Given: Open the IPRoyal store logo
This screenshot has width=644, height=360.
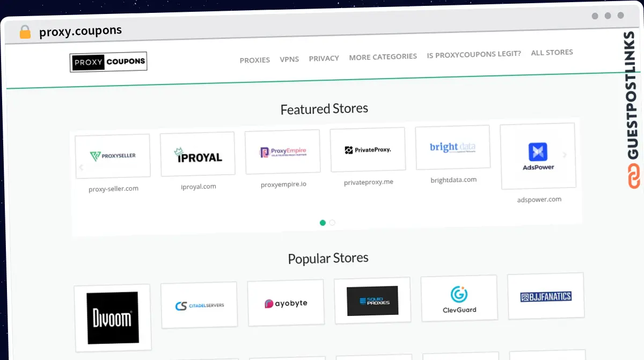Looking at the screenshot, I should tap(198, 154).
